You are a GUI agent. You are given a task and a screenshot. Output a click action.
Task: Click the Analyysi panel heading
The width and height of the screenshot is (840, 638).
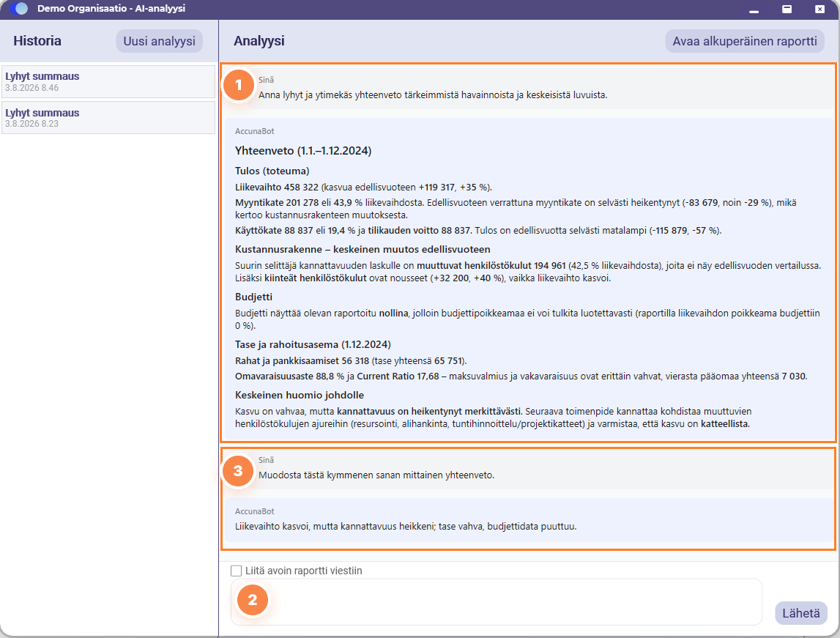click(259, 41)
